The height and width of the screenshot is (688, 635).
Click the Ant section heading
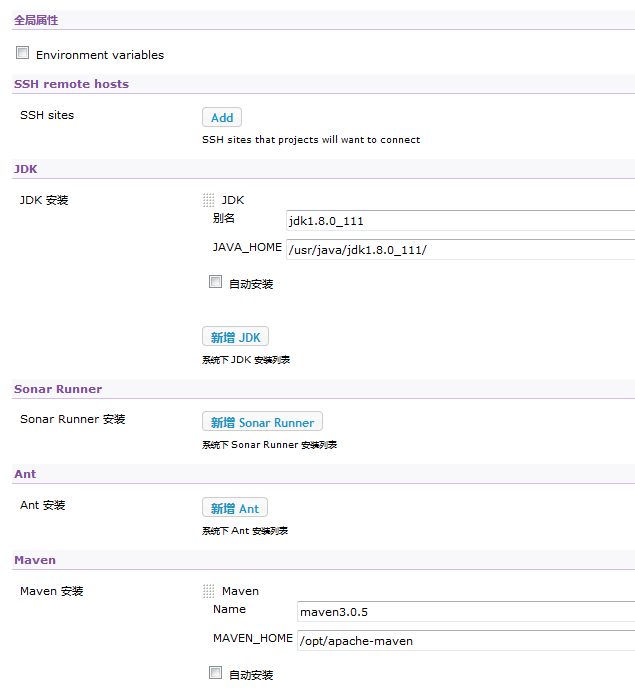(25, 474)
